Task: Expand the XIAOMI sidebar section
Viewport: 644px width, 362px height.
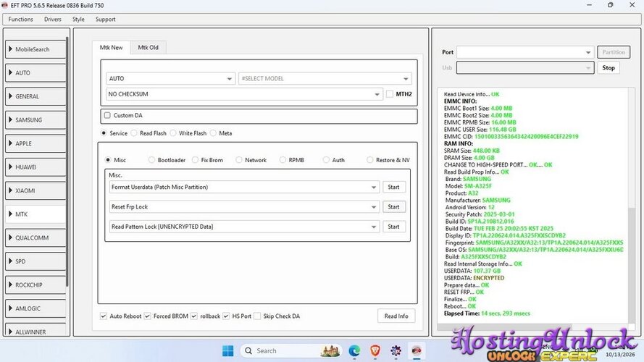Action: click(x=35, y=190)
